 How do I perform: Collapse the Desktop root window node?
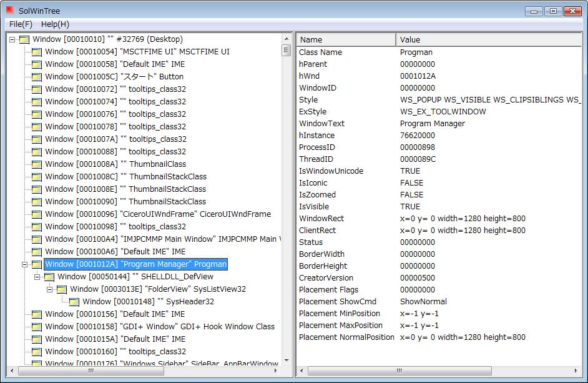(12, 39)
